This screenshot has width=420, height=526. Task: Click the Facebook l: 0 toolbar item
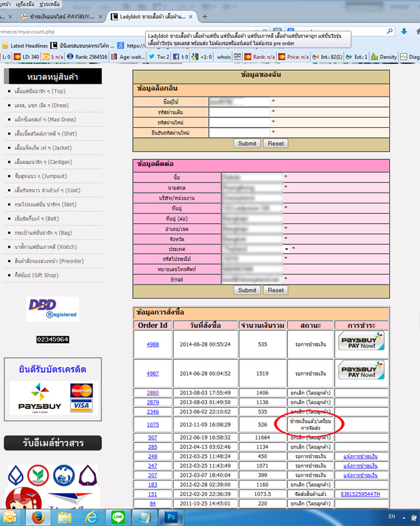tap(180, 56)
